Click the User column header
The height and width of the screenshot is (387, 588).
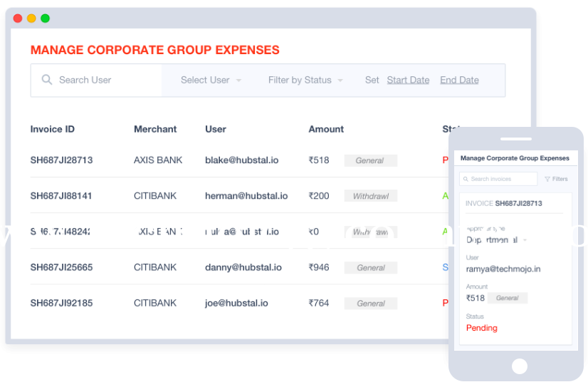(216, 129)
